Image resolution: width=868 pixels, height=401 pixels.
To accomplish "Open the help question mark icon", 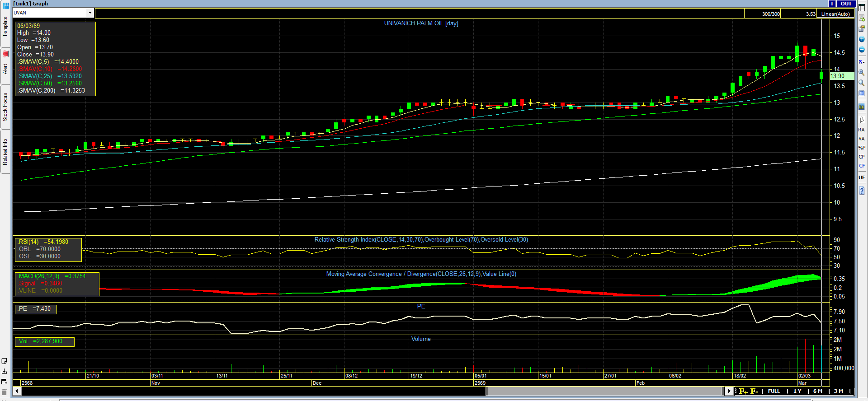I will point(862,191).
